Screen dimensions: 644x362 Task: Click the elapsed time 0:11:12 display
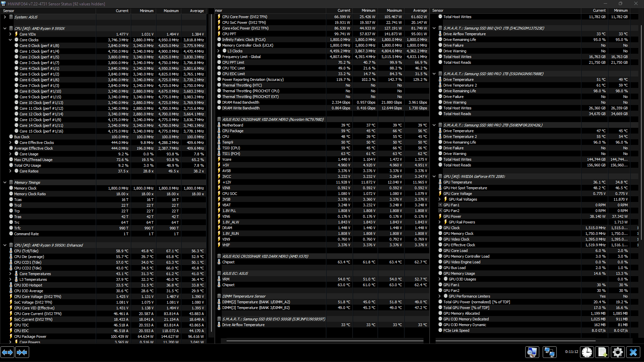pyautogui.click(x=571, y=352)
